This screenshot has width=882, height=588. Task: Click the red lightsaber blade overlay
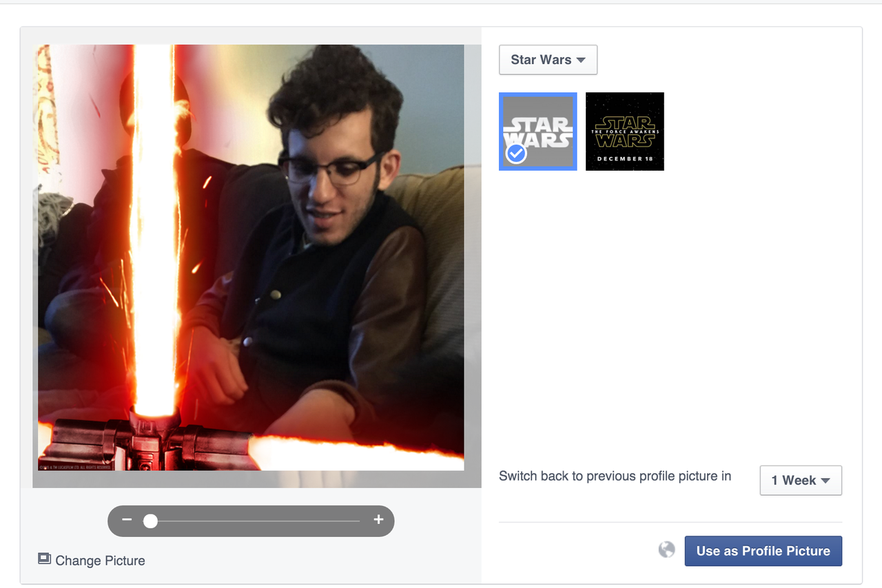(153, 227)
